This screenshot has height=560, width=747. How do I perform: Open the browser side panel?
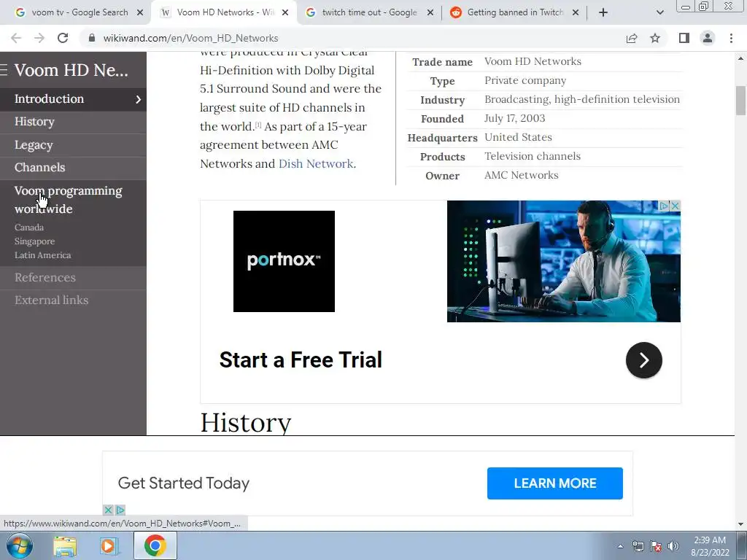coord(684,38)
